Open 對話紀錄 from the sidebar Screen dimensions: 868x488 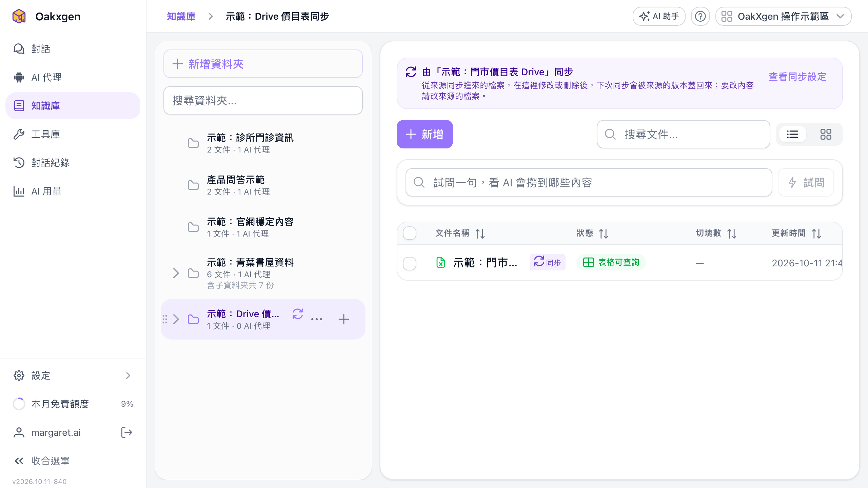coord(73,163)
